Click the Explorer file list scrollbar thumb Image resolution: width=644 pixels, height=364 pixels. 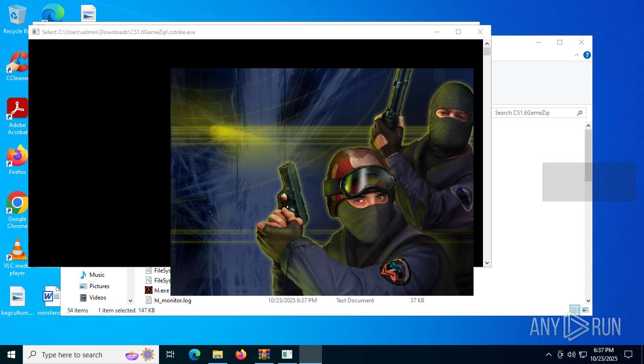tap(588, 155)
